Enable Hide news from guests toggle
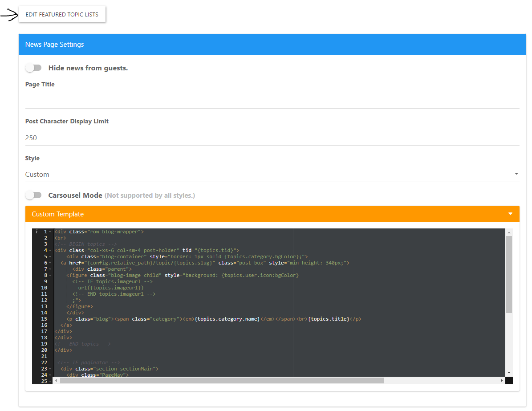This screenshot has height=411, width=532. click(x=33, y=68)
